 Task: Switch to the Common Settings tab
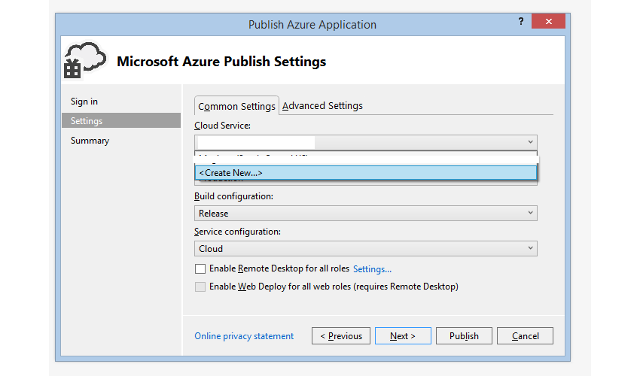coord(237,106)
